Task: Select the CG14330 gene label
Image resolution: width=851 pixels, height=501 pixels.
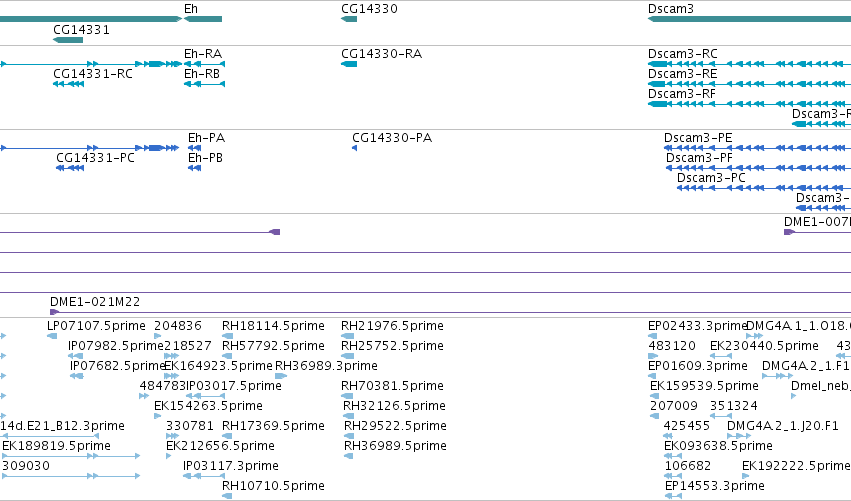Action: click(x=369, y=9)
